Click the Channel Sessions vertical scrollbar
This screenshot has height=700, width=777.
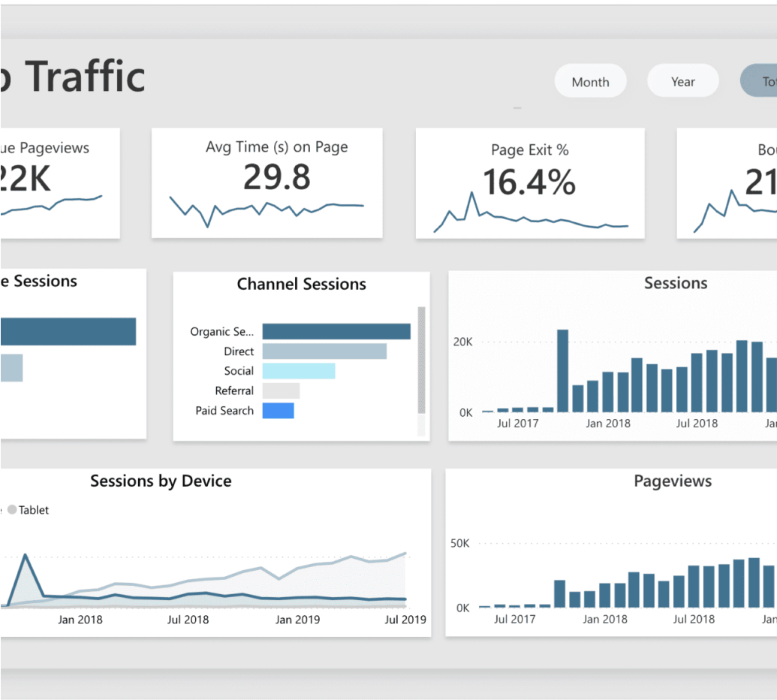(421, 359)
